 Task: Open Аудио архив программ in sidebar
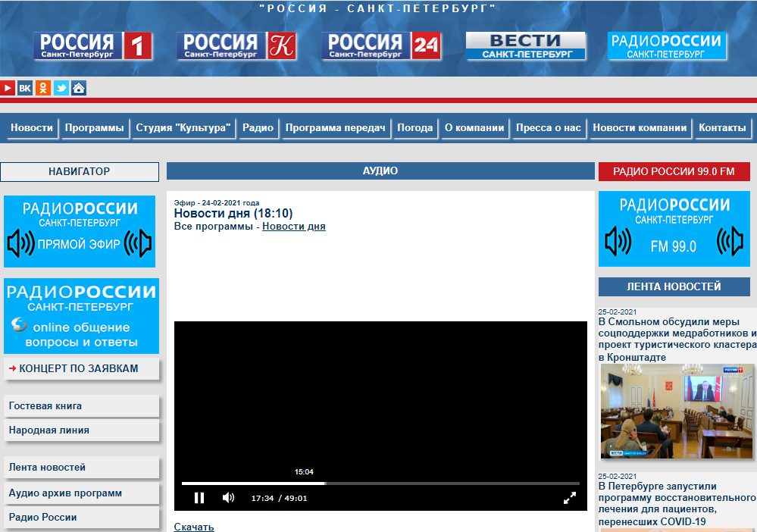point(81,493)
